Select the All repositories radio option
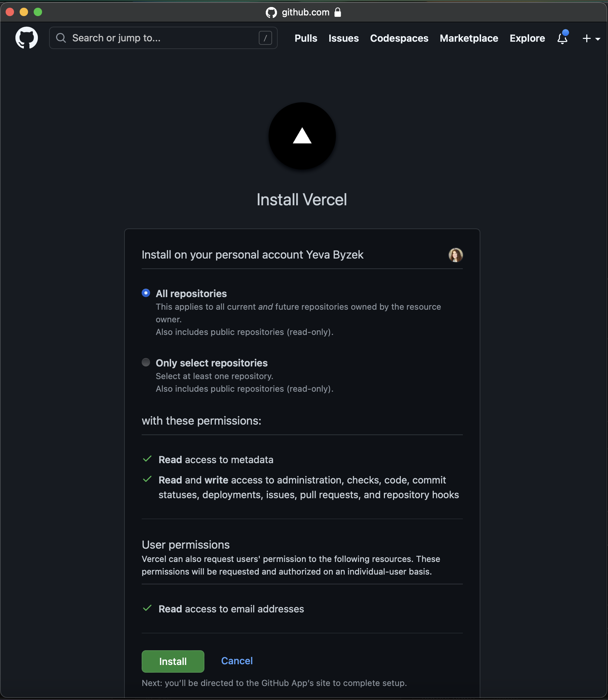Screen dimensions: 608x700 [146, 293]
